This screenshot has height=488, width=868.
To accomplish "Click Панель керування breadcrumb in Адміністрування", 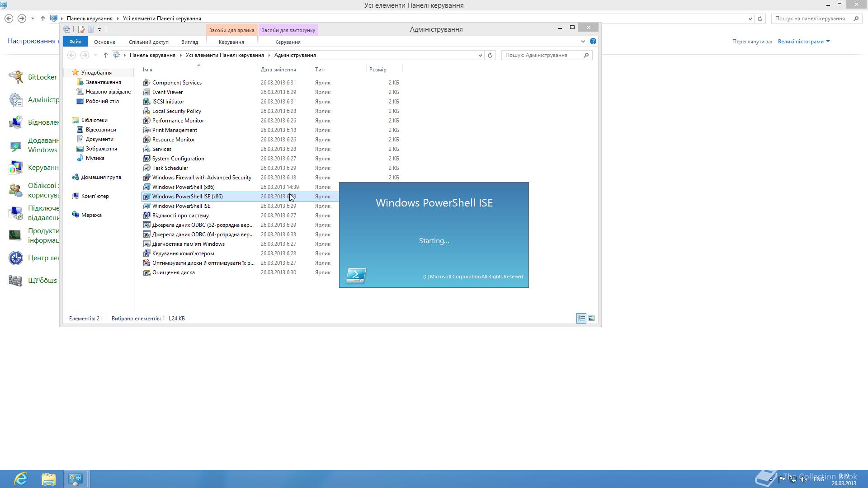I will pos(152,55).
